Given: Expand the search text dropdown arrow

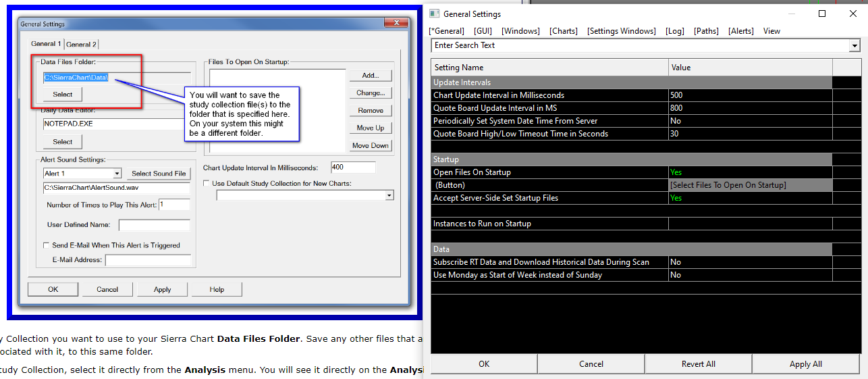Looking at the screenshot, I should pyautogui.click(x=855, y=45).
